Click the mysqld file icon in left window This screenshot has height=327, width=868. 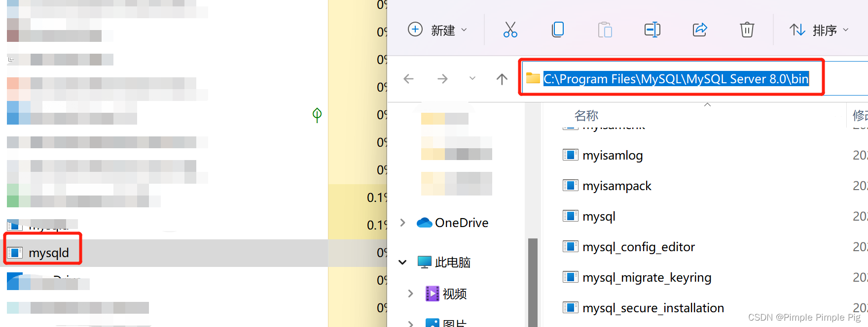point(14,253)
